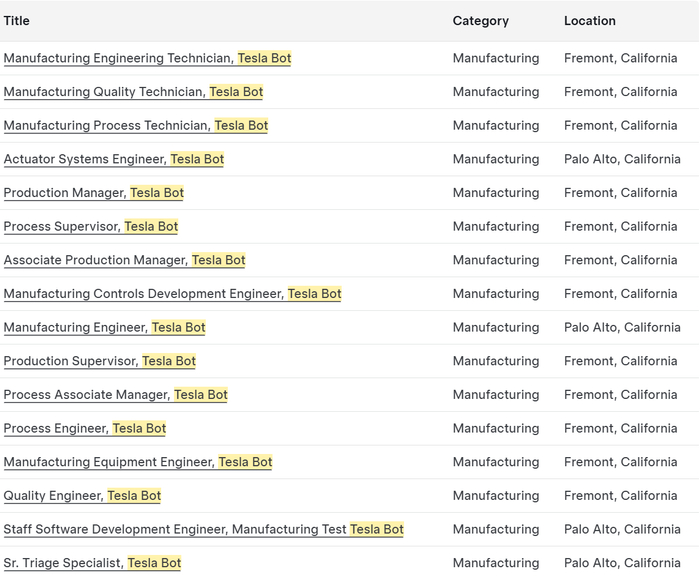Open Sr. Triage Specialist, Tesla Bot job

pos(92,563)
